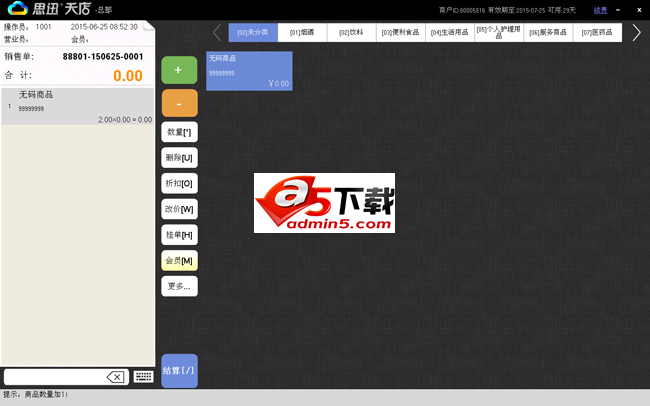Click the orange total amount 0.00
Screen dimensions: 650x406
[x=128, y=76]
